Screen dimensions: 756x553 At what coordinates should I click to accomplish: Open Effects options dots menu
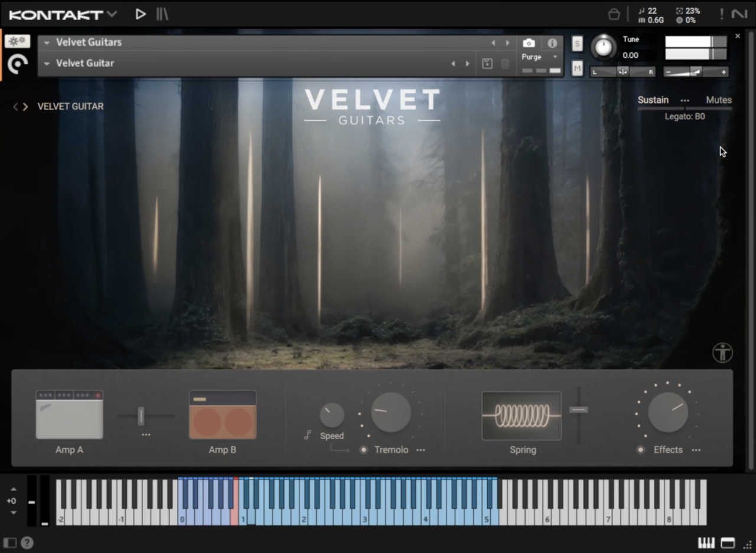pos(696,450)
